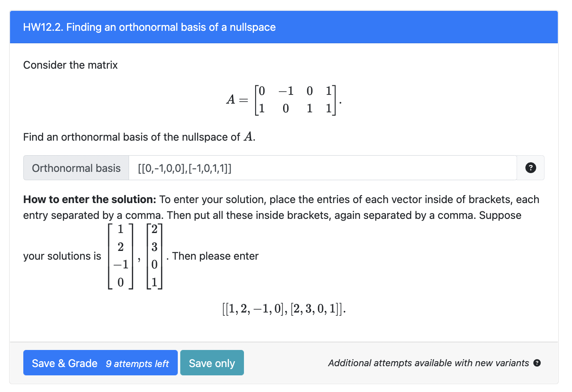The width and height of the screenshot is (572, 392).
Task: Click the entered answer text [[0,-1,0,0],[-1,0,1,1]]
Action: (184, 168)
